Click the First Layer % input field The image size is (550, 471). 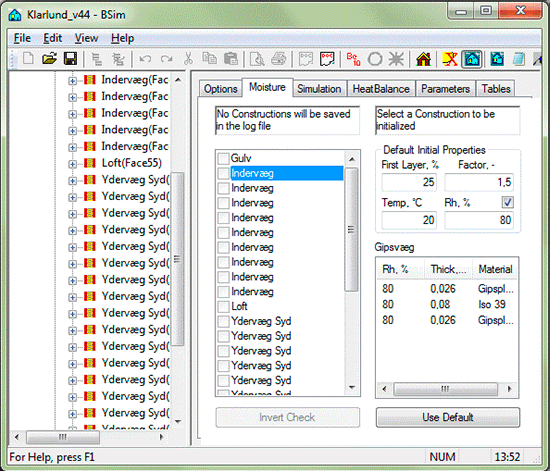(409, 182)
